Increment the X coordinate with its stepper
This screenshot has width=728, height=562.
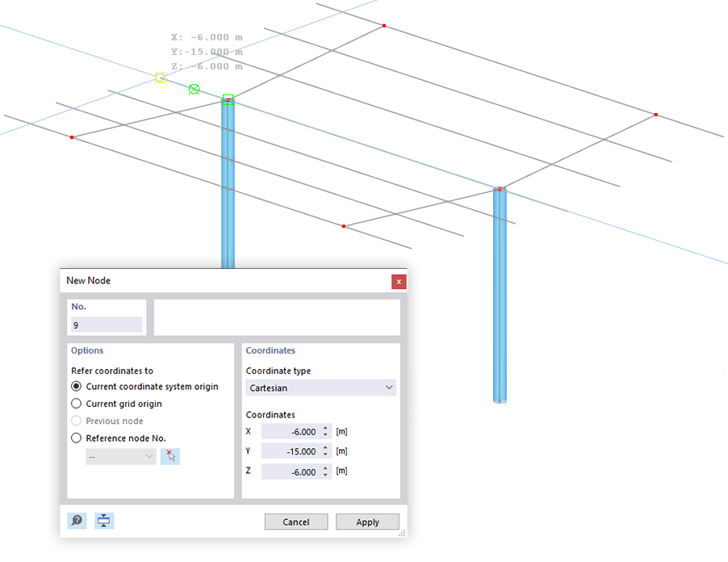pyautogui.click(x=325, y=428)
